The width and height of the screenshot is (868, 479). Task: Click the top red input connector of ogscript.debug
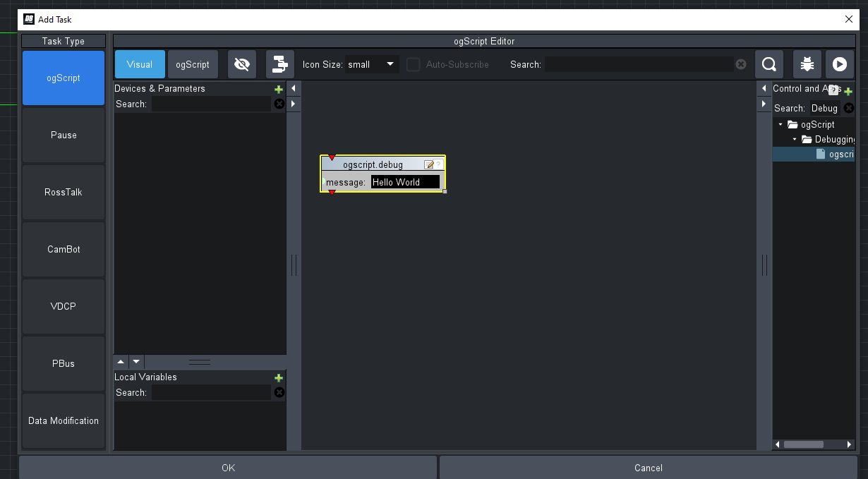pos(332,157)
